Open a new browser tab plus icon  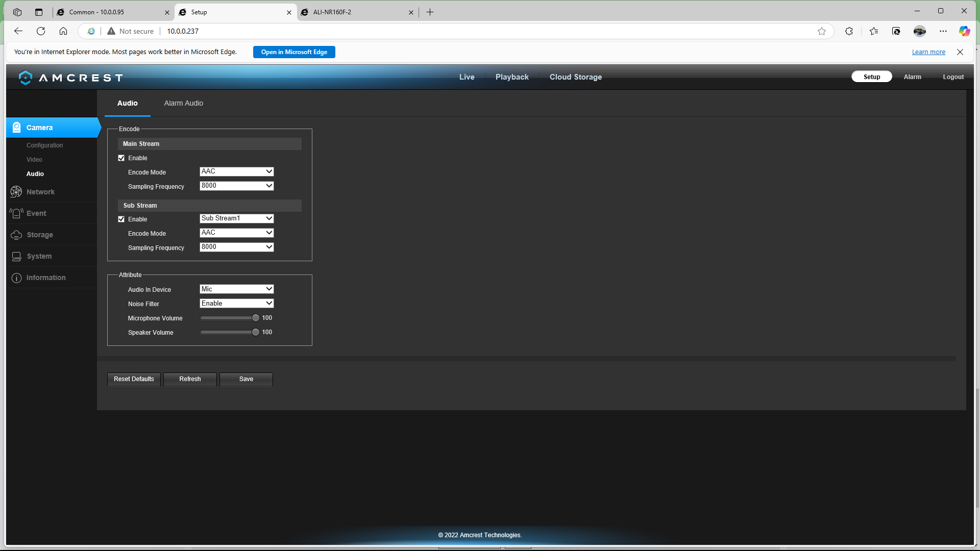(430, 12)
